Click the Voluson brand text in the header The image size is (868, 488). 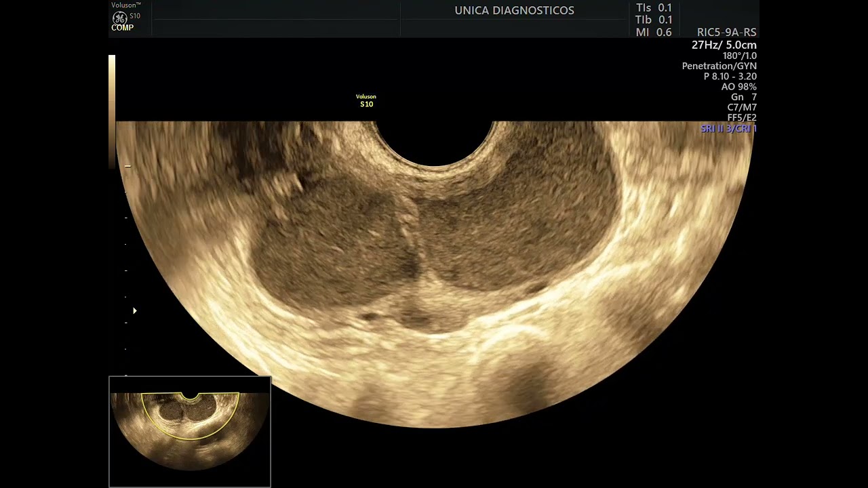(126, 5)
